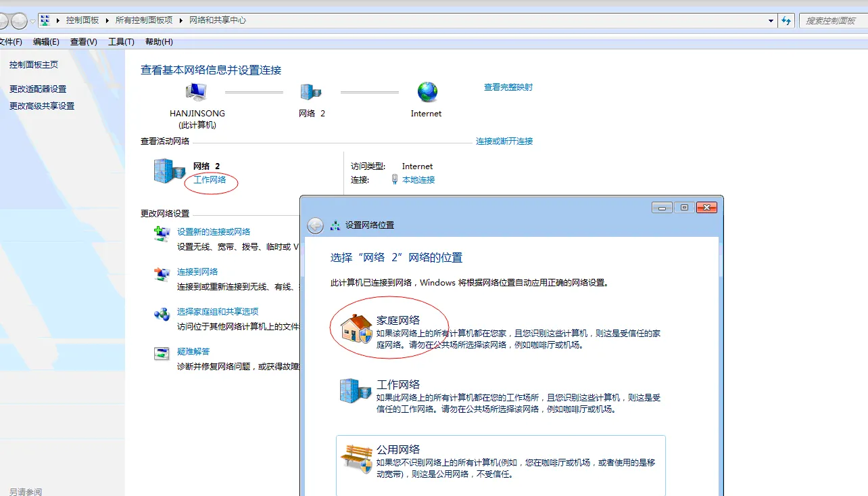Viewport: 868px width, 496px height.
Task: Click the icon beside 连接到网络
Action: (x=162, y=275)
